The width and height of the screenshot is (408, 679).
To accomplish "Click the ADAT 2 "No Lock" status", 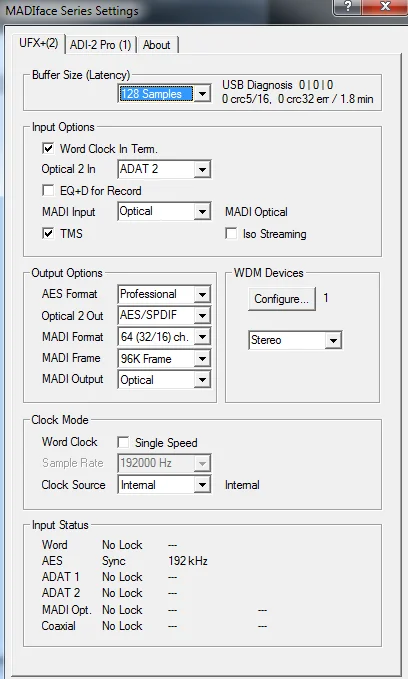I will coord(122,593).
